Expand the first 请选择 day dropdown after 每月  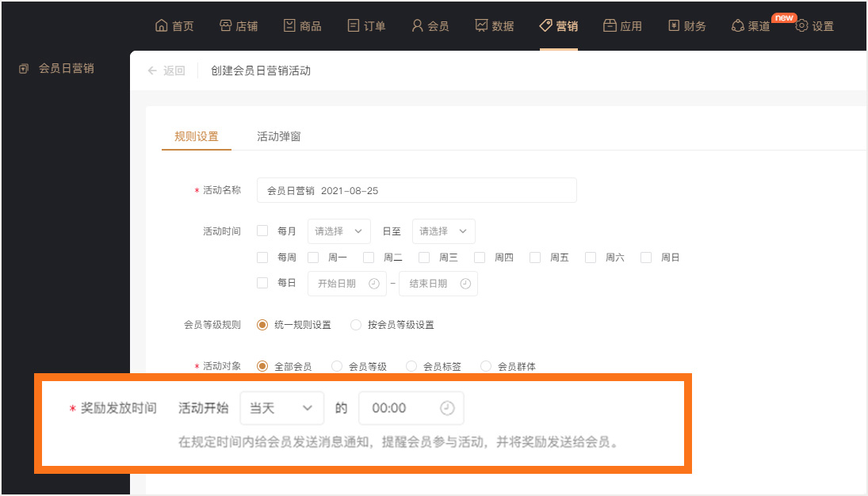pyautogui.click(x=338, y=231)
